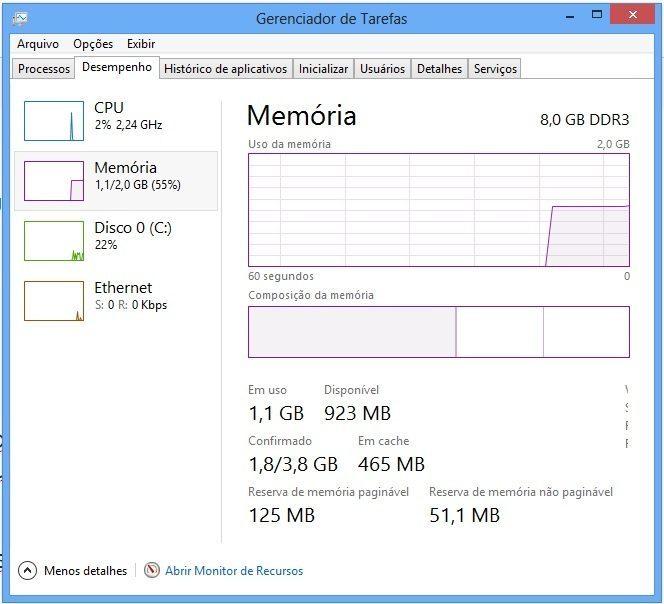Open the Exibir menu
Image resolution: width=664 pixels, height=604 pixels.
pyautogui.click(x=141, y=44)
